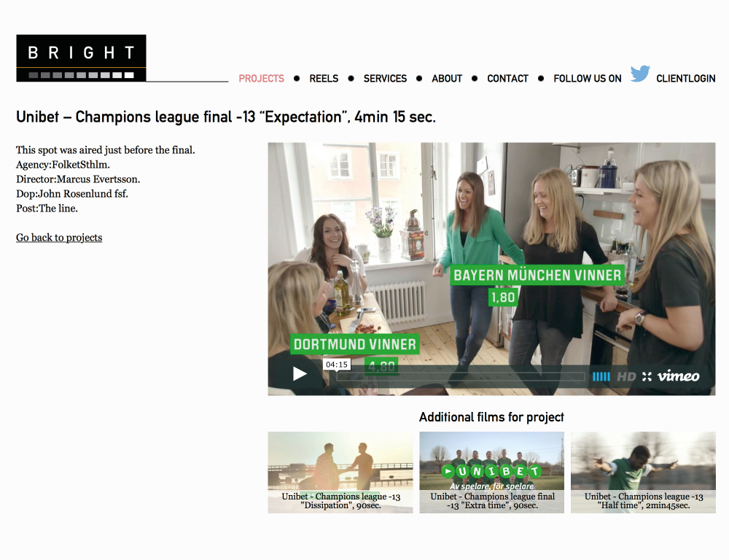Open the Contact page
The height and width of the screenshot is (560, 729).
coord(507,79)
